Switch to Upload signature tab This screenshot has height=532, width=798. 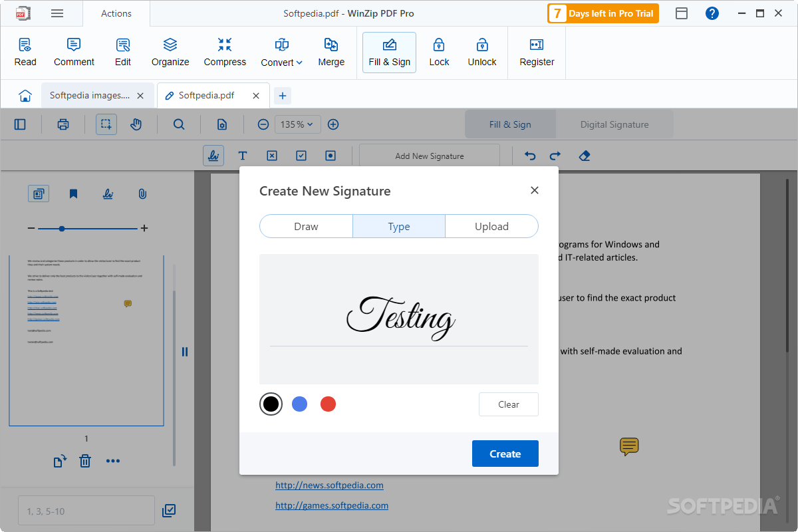pyautogui.click(x=491, y=226)
